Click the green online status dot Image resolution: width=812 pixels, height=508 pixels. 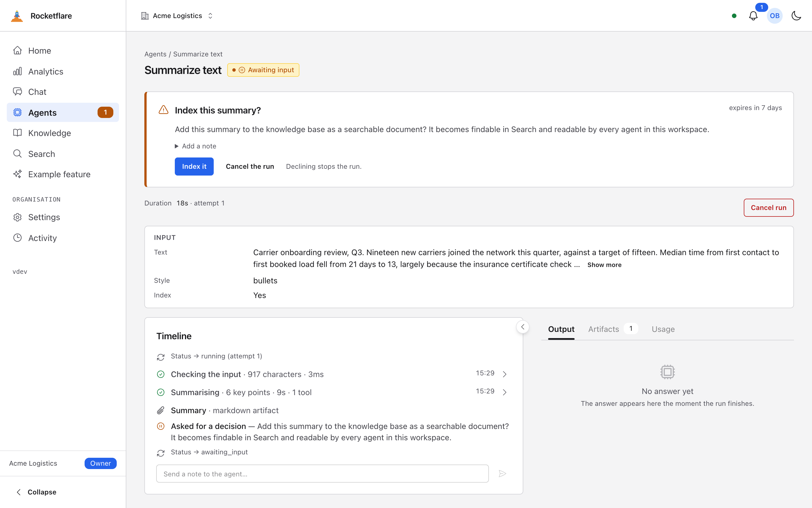tap(734, 16)
